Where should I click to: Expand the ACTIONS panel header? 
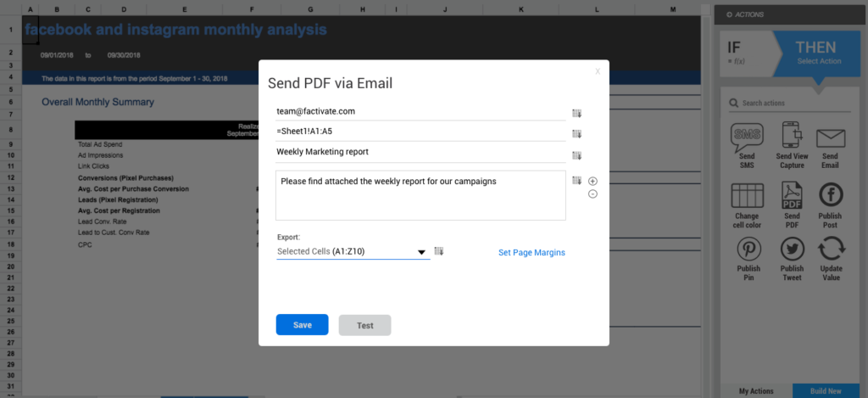point(791,14)
